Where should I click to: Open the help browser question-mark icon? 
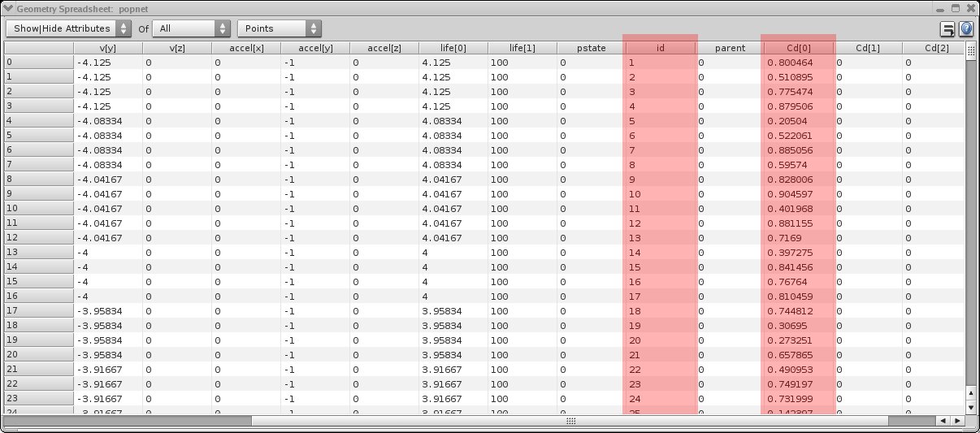pyautogui.click(x=966, y=29)
